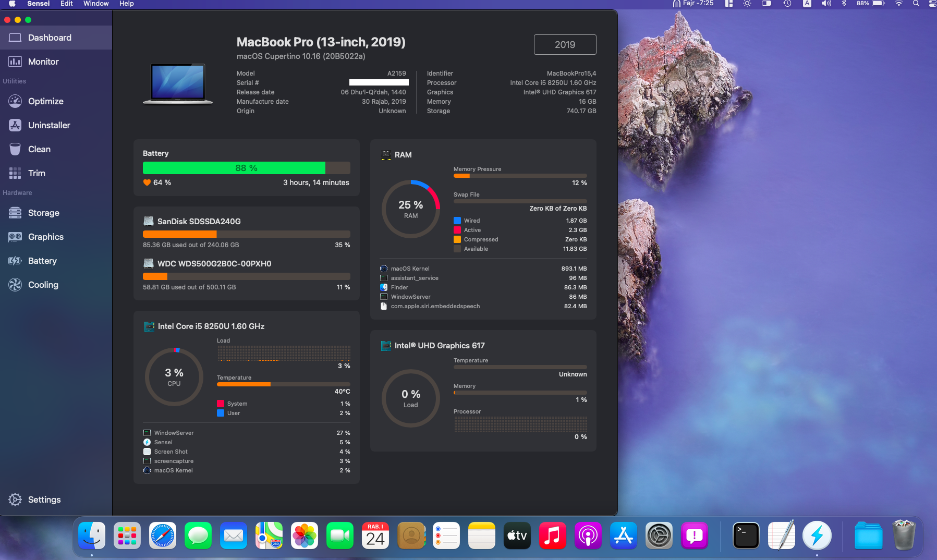
Task: Open Podcasts from the Dock
Action: [588, 535]
